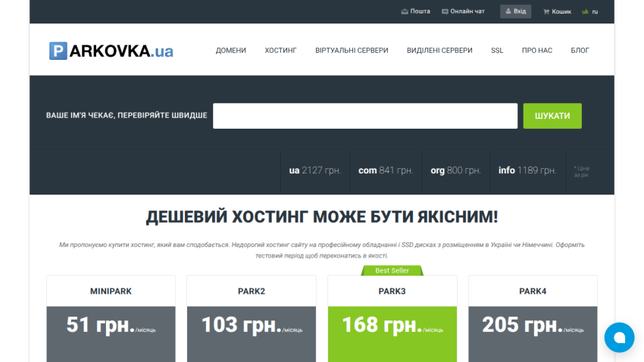This screenshot has width=644, height=362.
Task: Switch language to uk
Action: pos(585,11)
